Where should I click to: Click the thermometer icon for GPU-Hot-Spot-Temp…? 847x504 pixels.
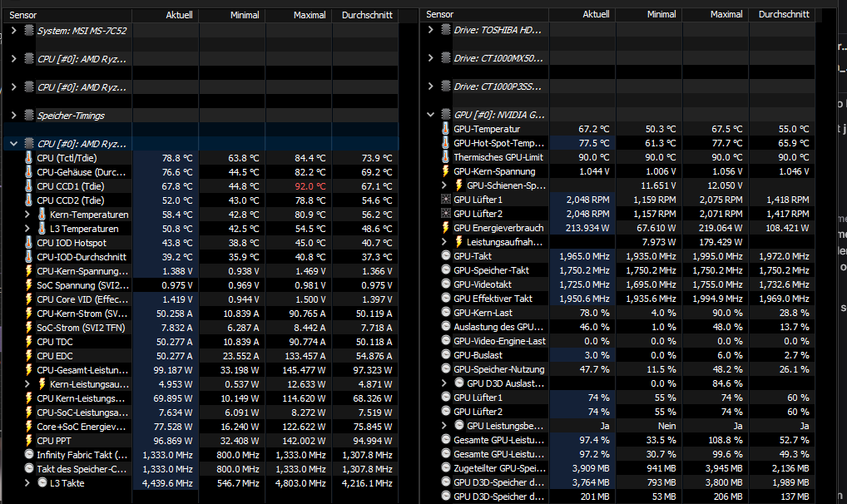[446, 142]
